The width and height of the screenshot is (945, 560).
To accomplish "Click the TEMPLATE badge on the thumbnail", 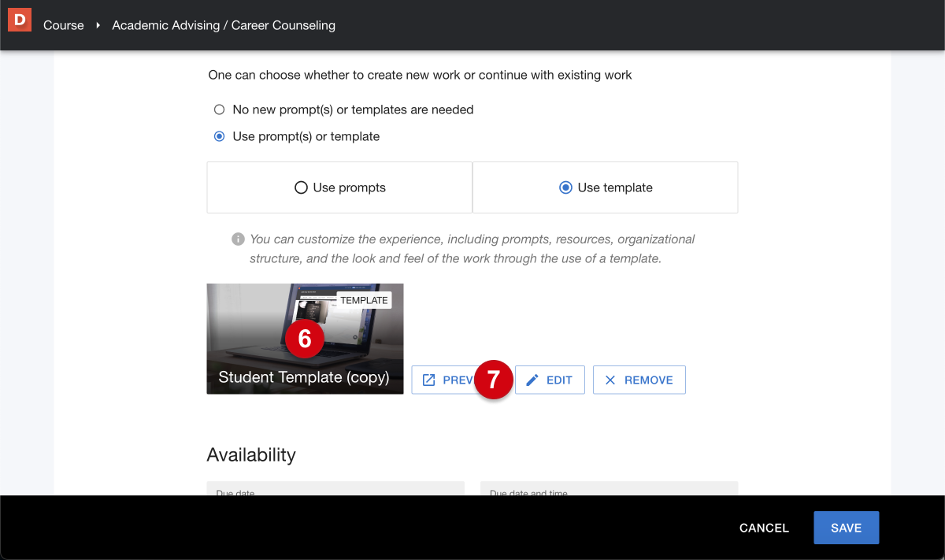I will point(364,300).
